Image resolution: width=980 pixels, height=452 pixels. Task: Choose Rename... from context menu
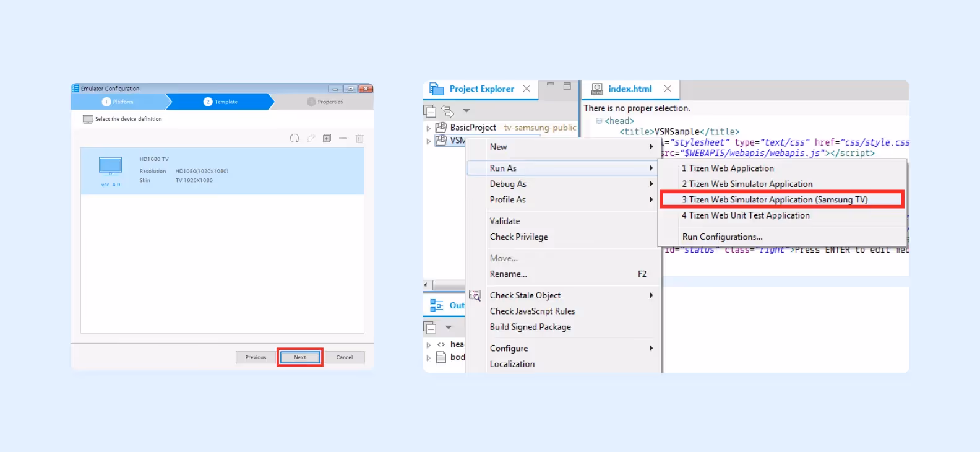click(562, 274)
